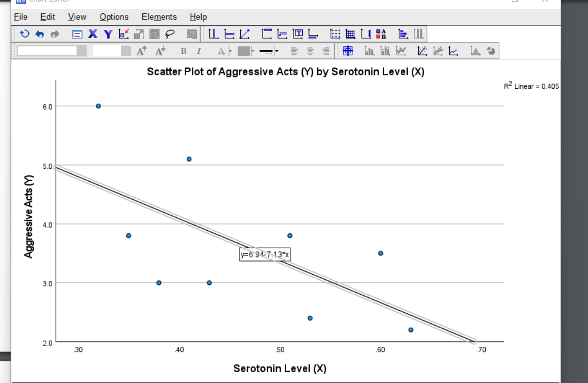Align text right
Image resolution: width=588 pixels, height=383 pixels.
point(325,51)
